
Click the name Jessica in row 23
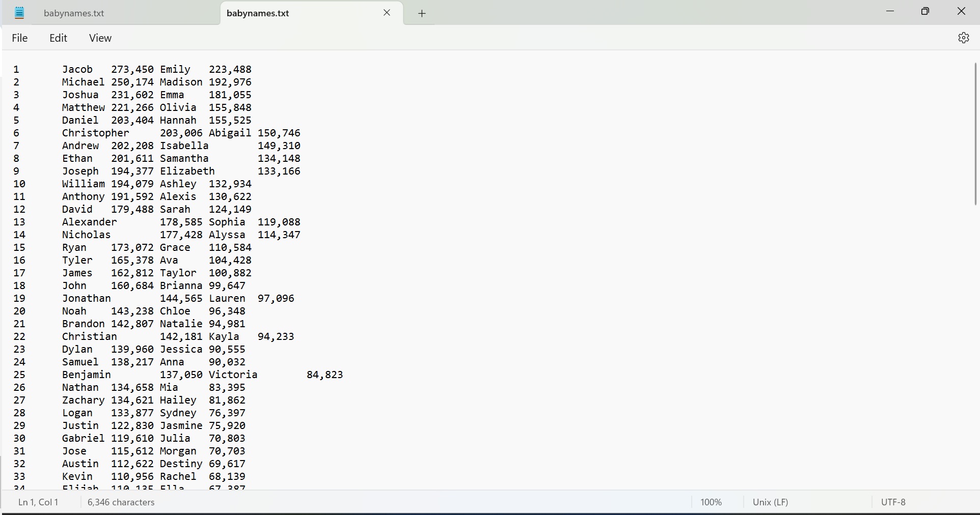[181, 349]
